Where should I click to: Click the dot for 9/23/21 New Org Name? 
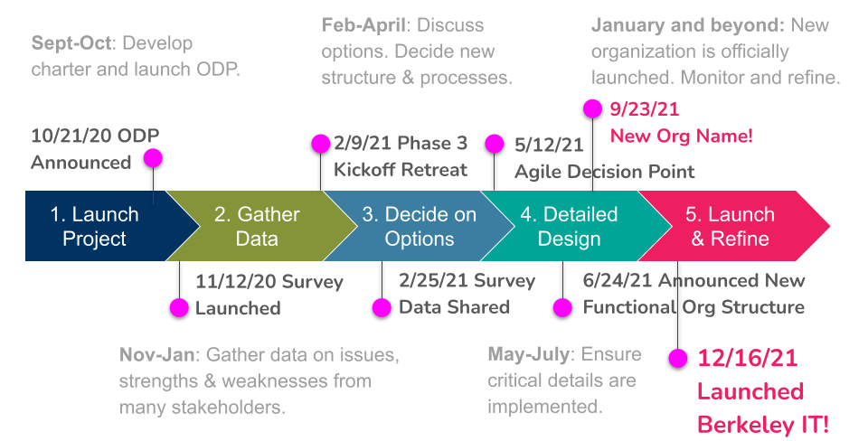[x=592, y=108]
